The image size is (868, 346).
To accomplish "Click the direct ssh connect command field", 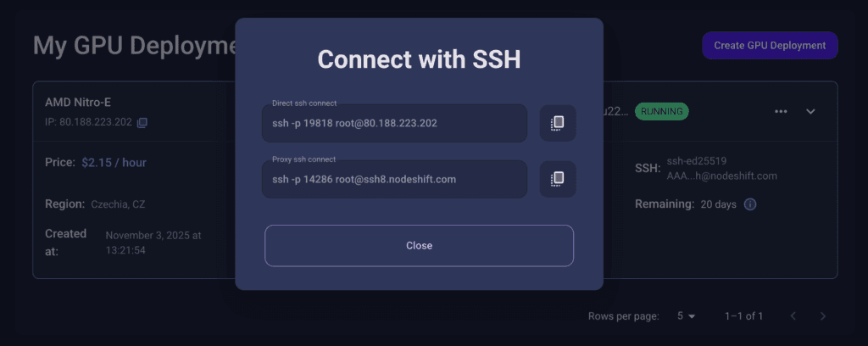I will click(x=394, y=124).
